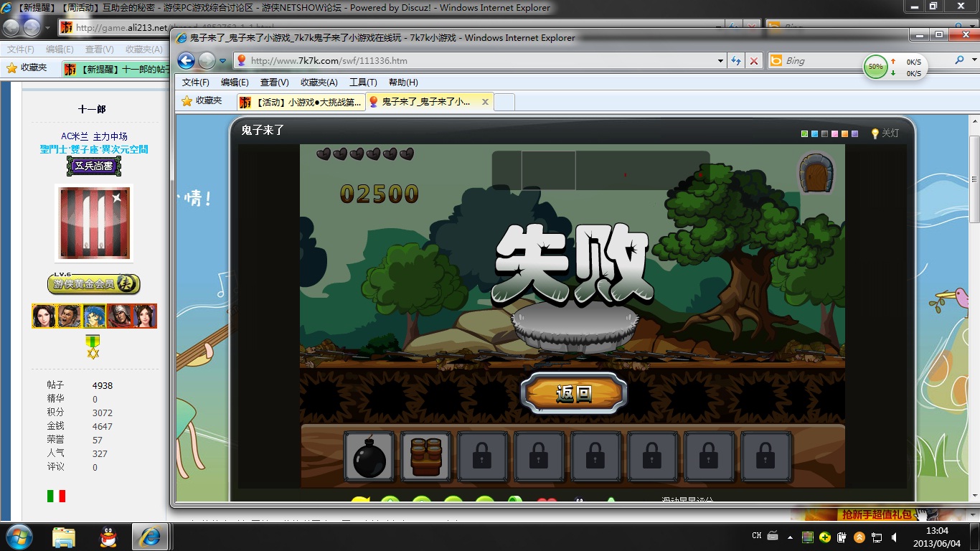Open 文件(F) menu in front IE window
This screenshot has height=551, width=980.
[196, 83]
